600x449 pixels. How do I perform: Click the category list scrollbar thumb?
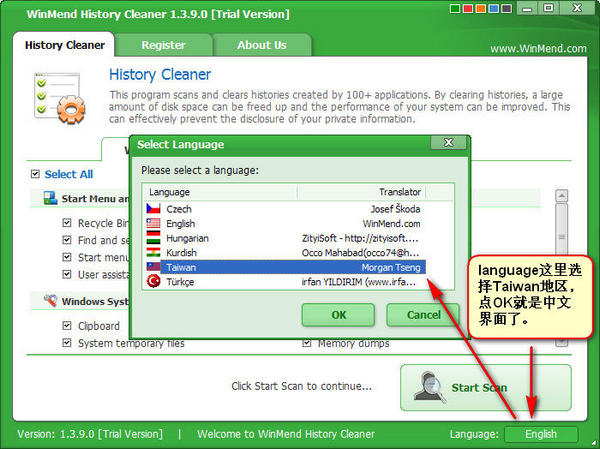(x=561, y=237)
